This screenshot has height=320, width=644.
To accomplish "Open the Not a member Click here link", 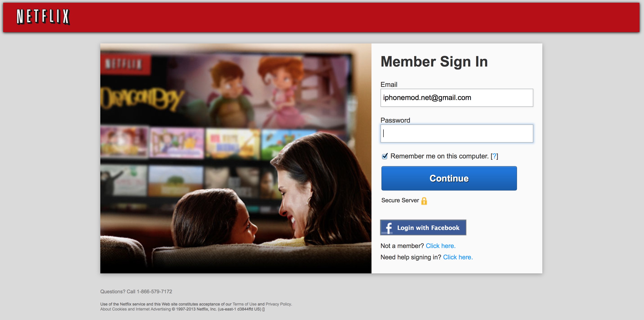I will [x=440, y=246].
